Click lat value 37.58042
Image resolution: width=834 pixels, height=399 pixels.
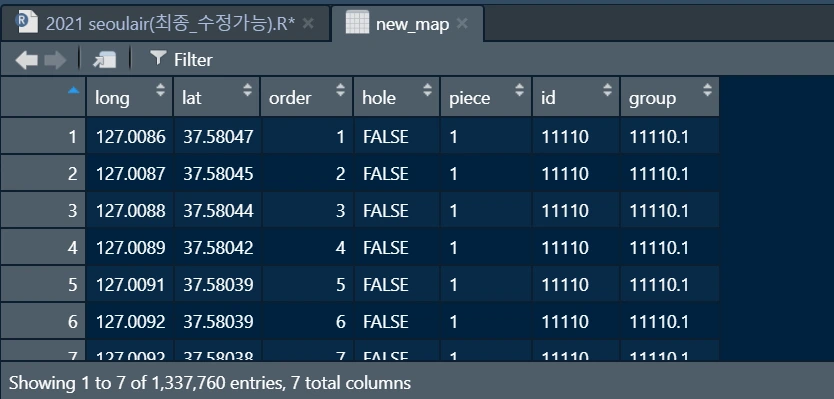point(218,248)
